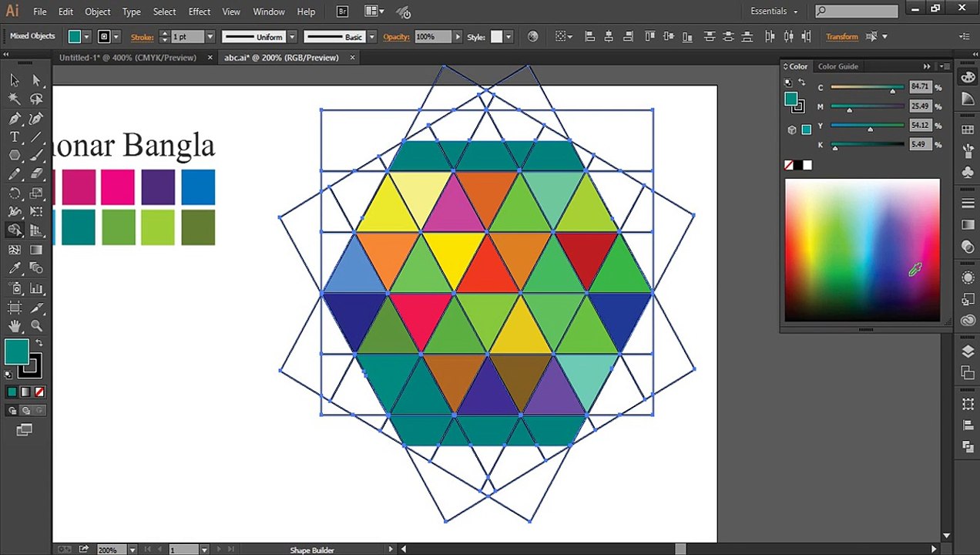Click the Yellow percentage field
This screenshot has height=555, width=980.
click(x=920, y=126)
